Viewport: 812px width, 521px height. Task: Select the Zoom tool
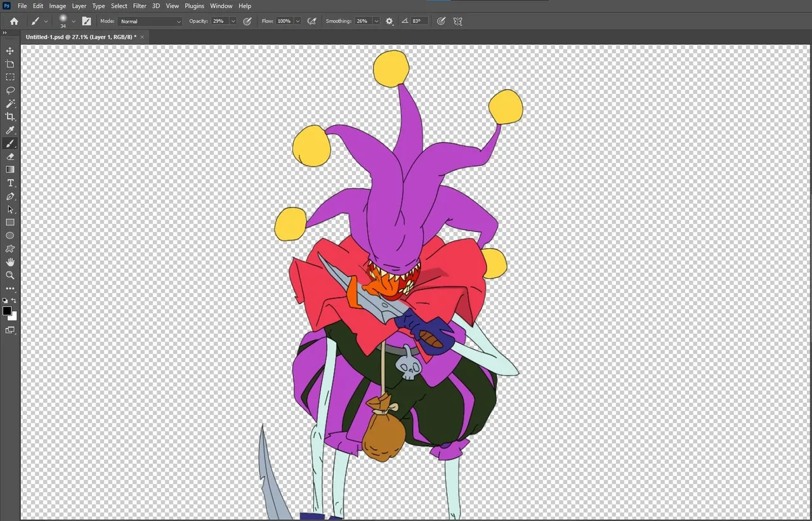(x=10, y=275)
